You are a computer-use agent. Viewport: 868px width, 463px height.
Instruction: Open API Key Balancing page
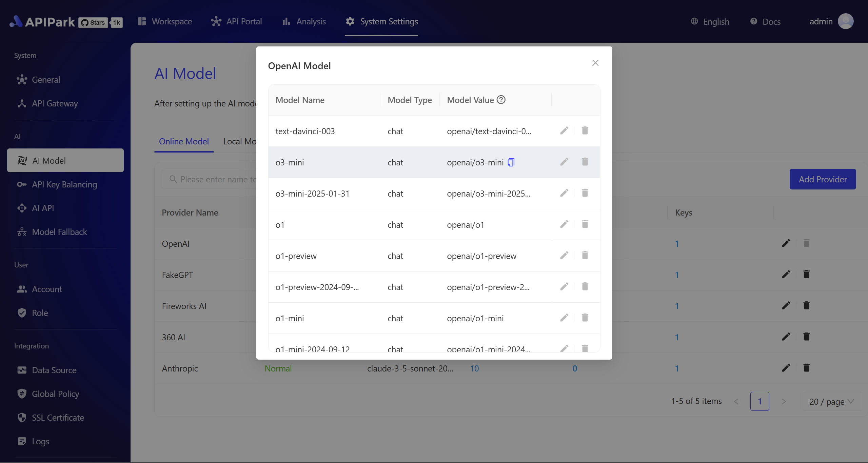click(65, 184)
